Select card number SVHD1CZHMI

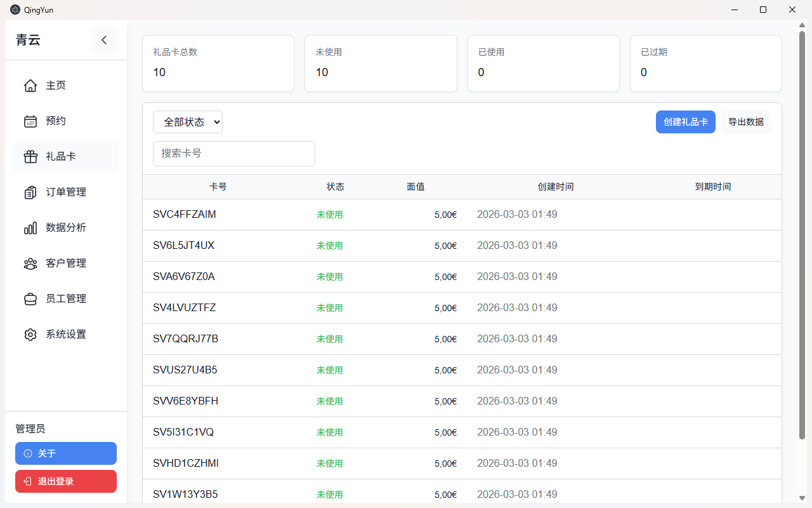[186, 464]
